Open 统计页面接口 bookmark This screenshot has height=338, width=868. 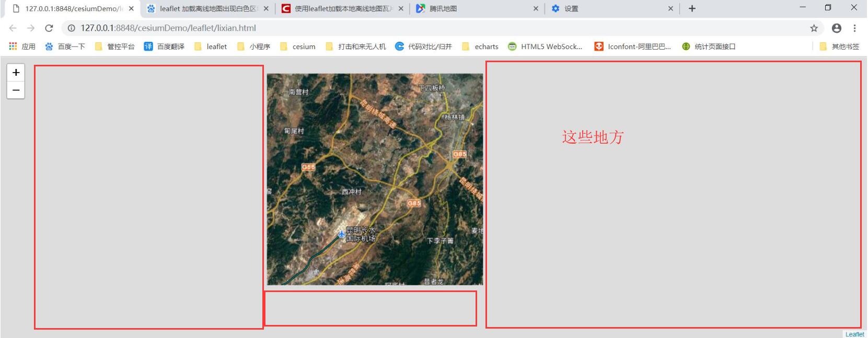click(709, 46)
